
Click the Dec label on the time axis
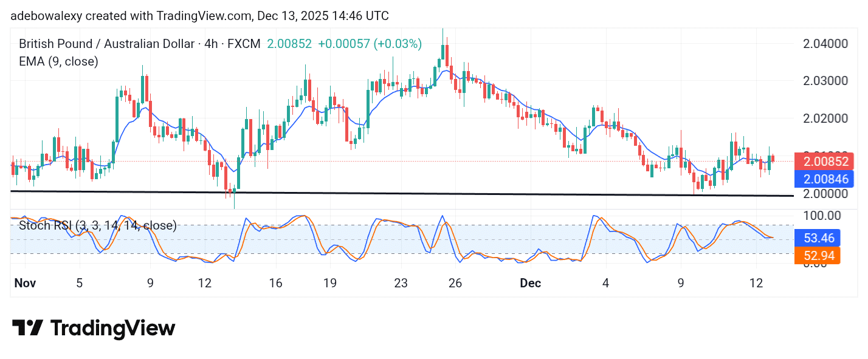point(529,282)
